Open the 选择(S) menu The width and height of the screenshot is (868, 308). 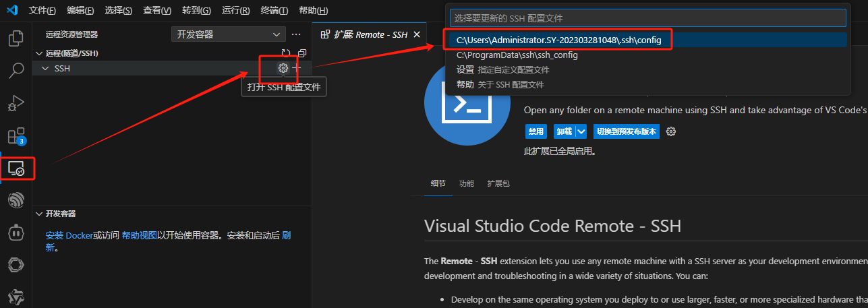[x=119, y=11]
